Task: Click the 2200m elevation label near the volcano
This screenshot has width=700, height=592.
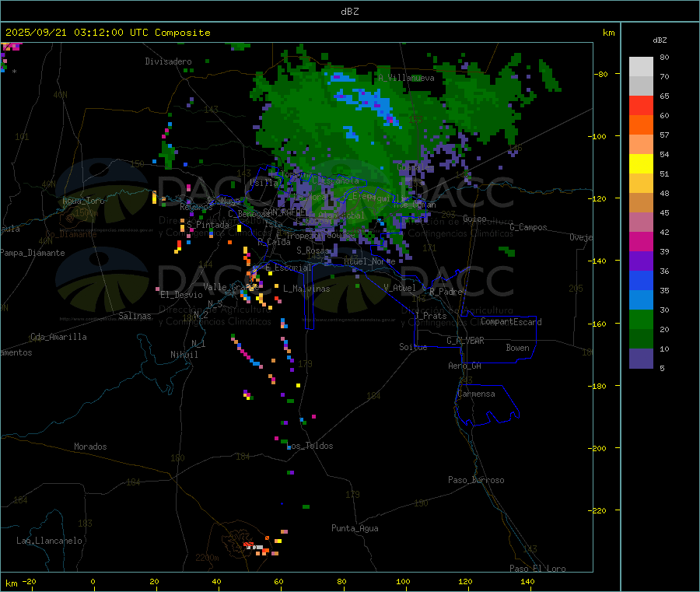Action: tap(207, 558)
